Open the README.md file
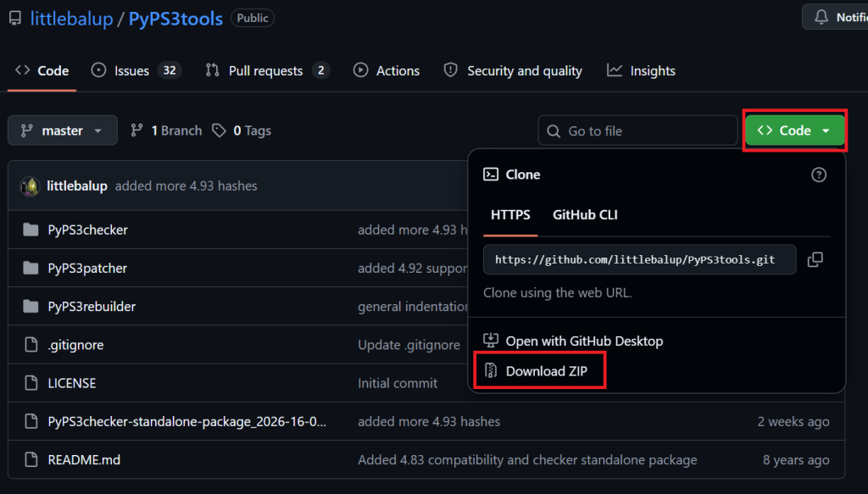868x494 pixels. (x=84, y=460)
